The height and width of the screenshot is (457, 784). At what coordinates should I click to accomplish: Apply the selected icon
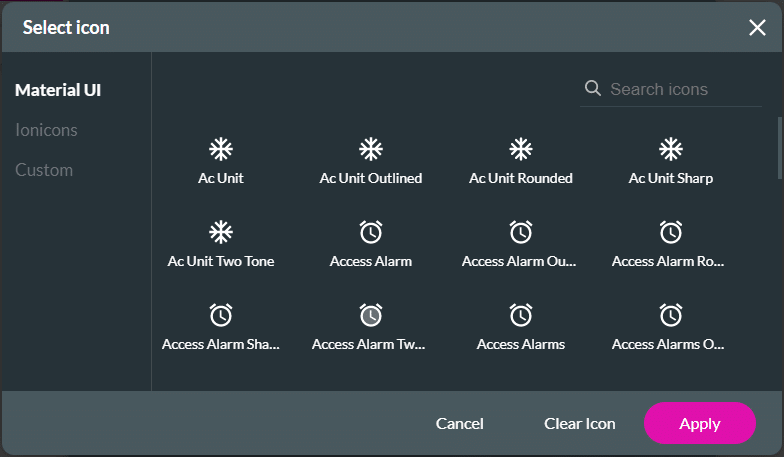click(x=700, y=423)
